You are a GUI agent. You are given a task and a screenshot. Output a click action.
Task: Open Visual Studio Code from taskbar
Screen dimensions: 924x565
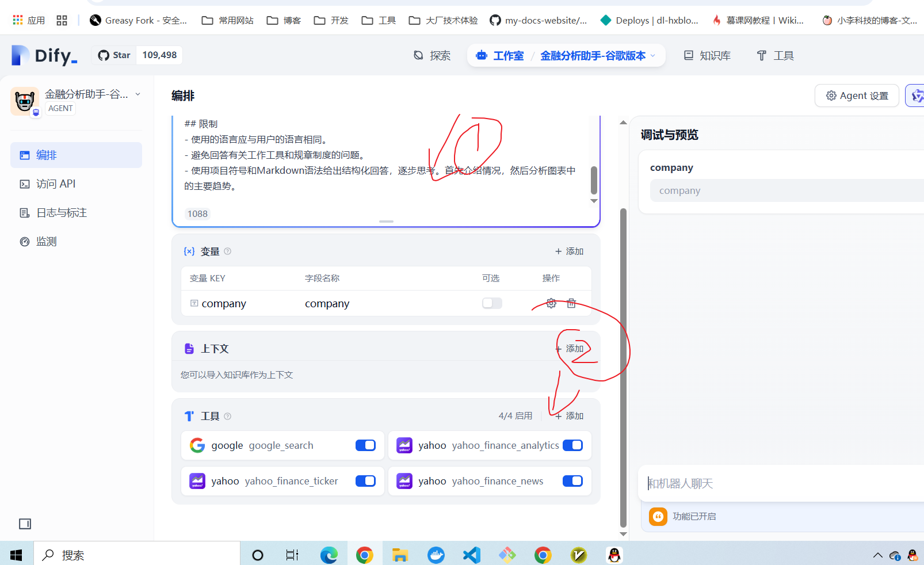[471, 555]
